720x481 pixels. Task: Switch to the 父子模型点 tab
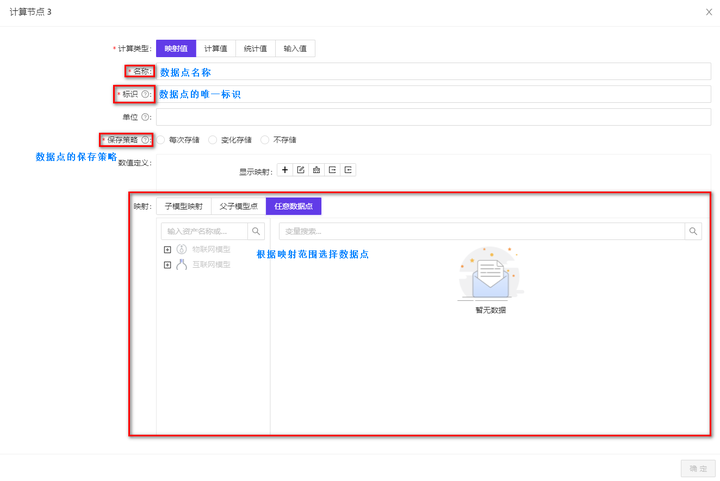(239, 206)
